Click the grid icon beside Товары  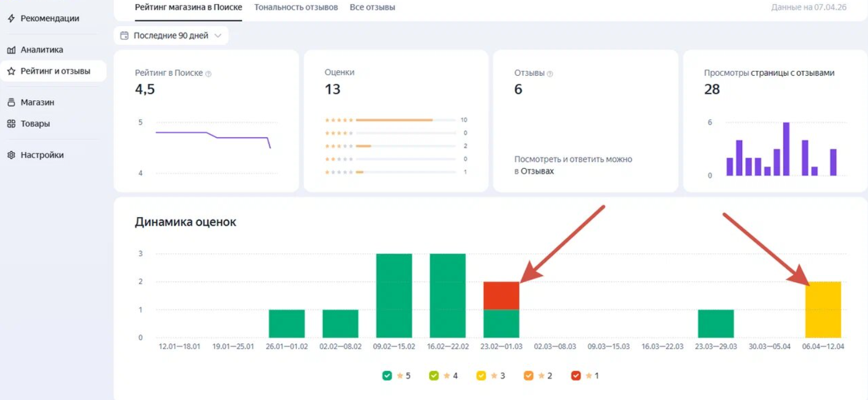click(x=11, y=124)
